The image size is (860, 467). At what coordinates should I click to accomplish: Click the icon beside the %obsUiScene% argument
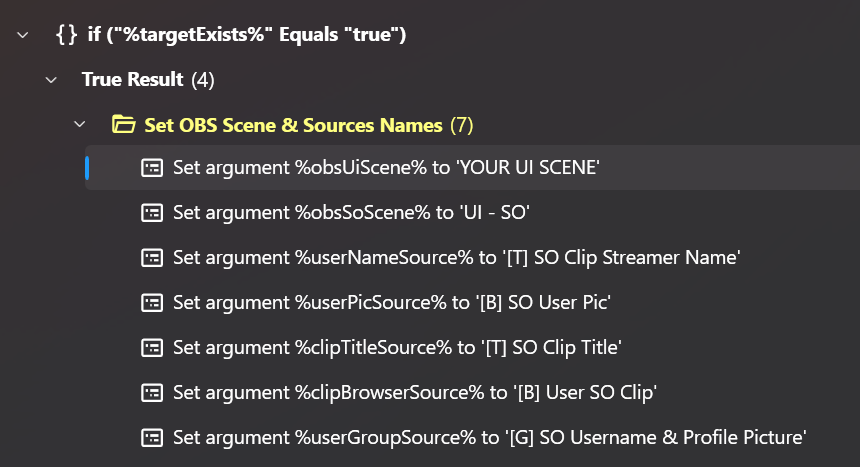(151, 167)
